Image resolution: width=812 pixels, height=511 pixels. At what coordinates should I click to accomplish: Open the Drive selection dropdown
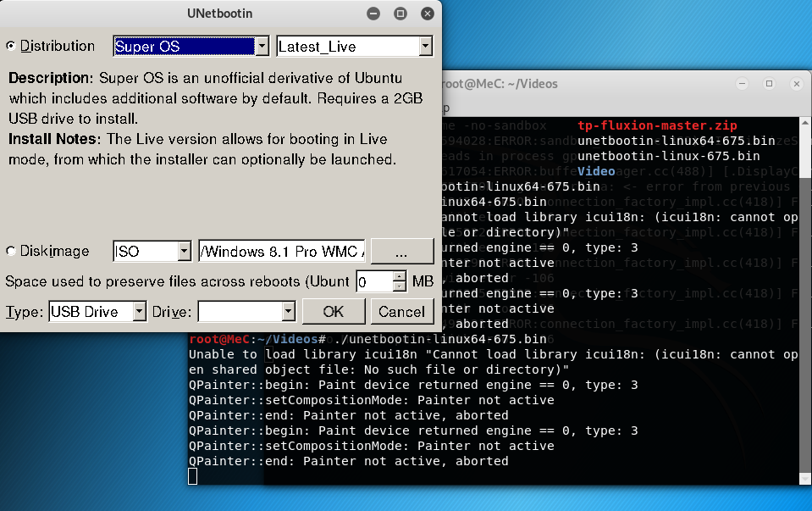[x=246, y=312]
